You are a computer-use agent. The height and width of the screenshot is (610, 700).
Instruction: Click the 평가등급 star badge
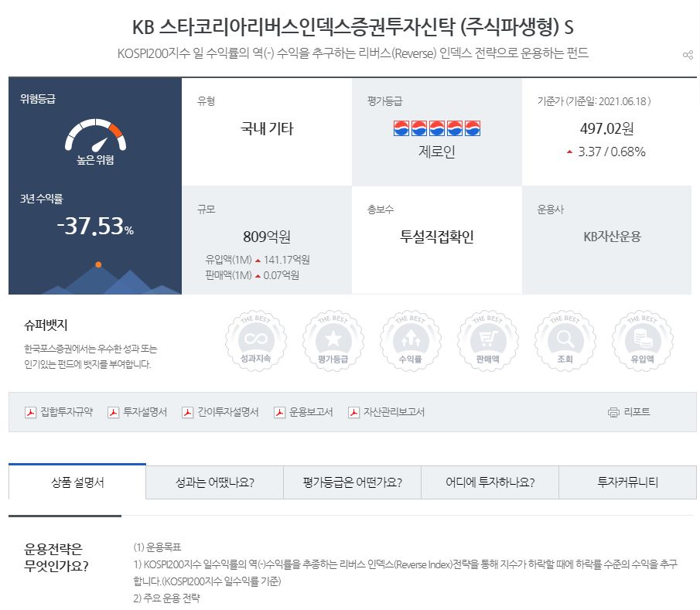(x=333, y=341)
